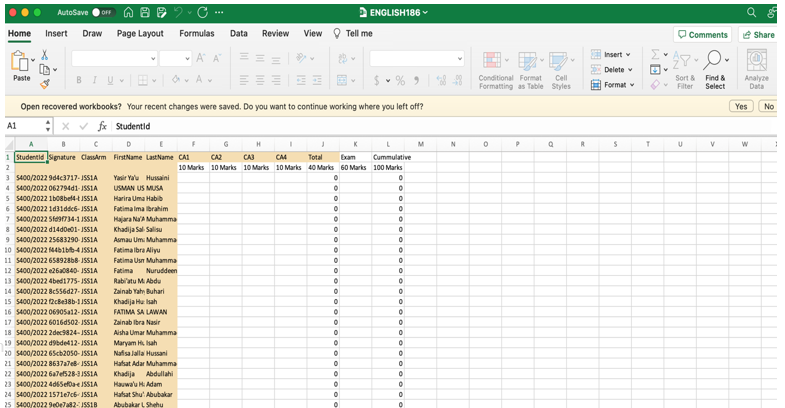Click the Save icon in title bar
Viewport: 785px width, 408px height.
[x=145, y=12]
